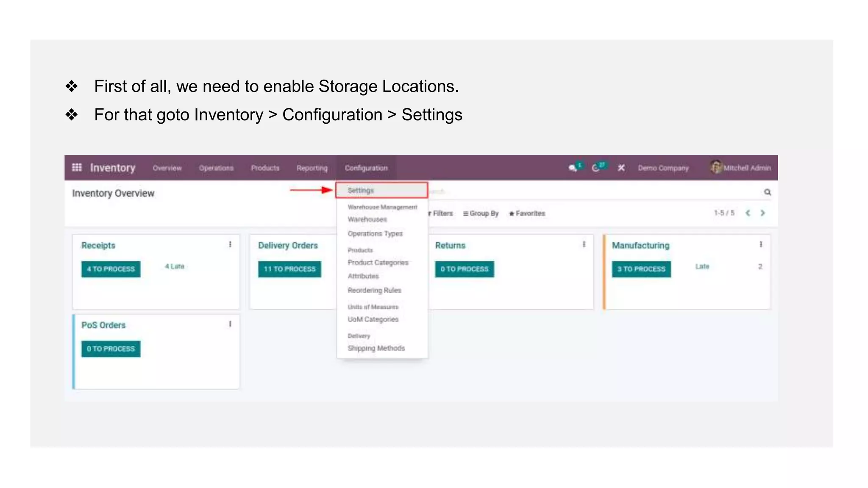Screen dimensions: 868x488
Task: Select Shipping Methods menu entry
Action: [x=376, y=348]
